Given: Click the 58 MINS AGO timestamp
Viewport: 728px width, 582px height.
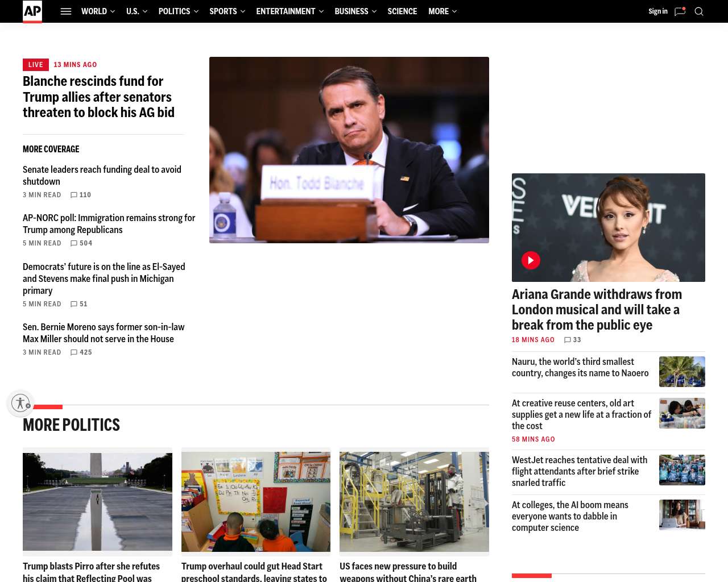Looking at the screenshot, I should click(x=533, y=439).
